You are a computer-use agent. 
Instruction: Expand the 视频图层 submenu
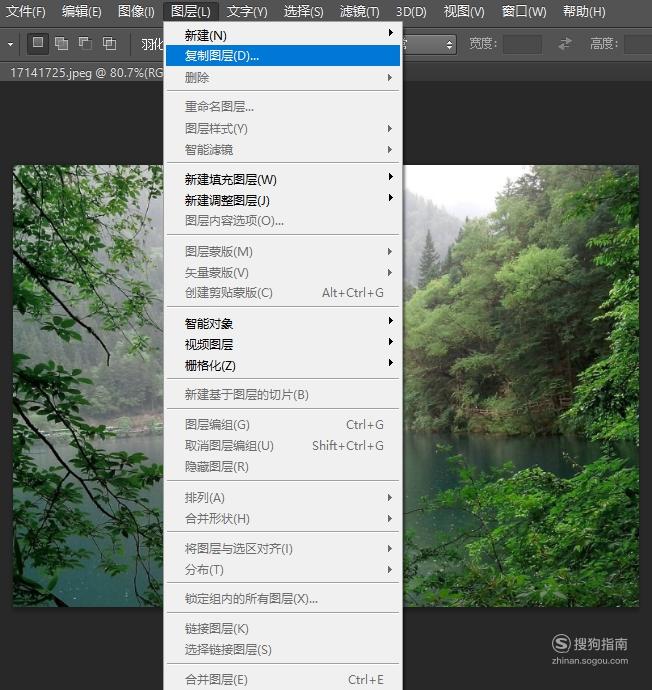pyautogui.click(x=283, y=344)
